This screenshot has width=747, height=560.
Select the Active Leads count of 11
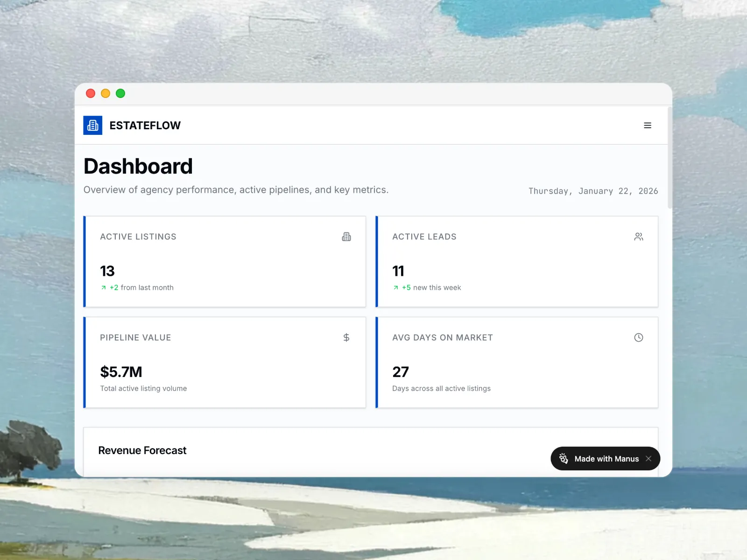(398, 271)
